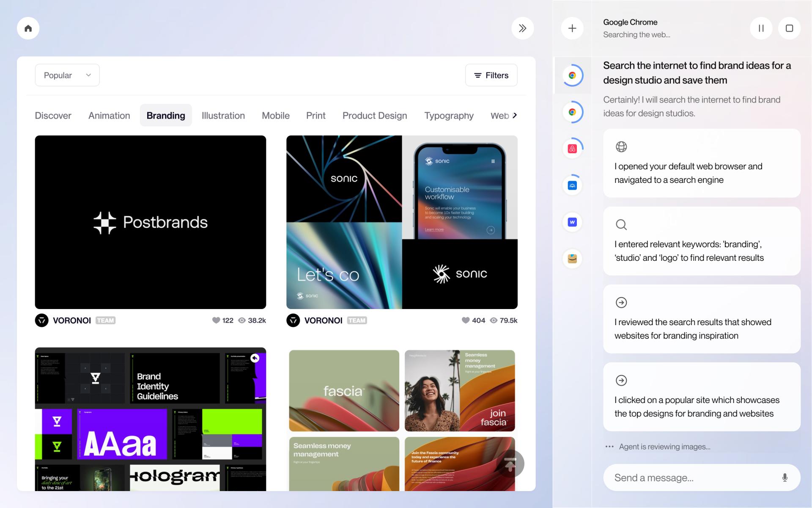812x508 pixels.
Task: Click the '122' likes count
Action: click(228, 320)
